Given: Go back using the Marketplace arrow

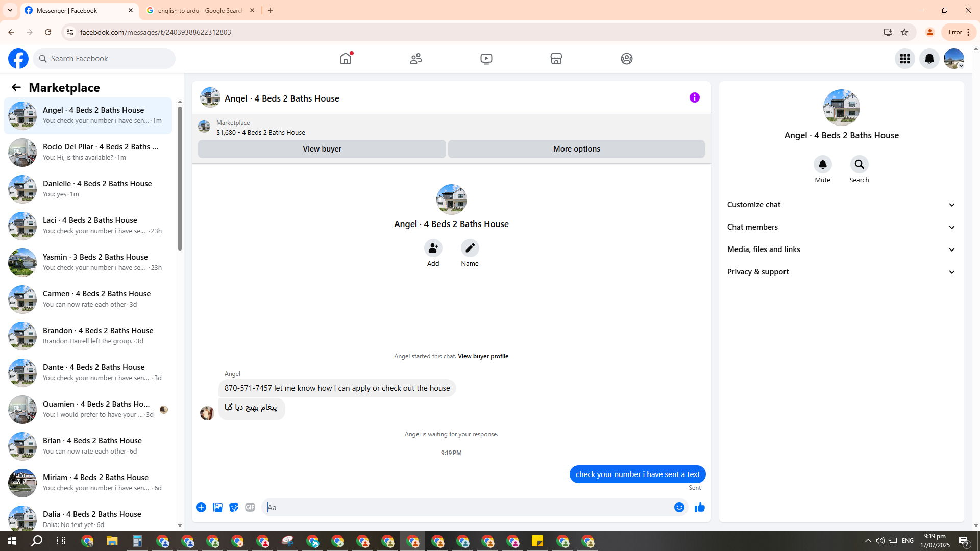Looking at the screenshot, I should point(16,88).
